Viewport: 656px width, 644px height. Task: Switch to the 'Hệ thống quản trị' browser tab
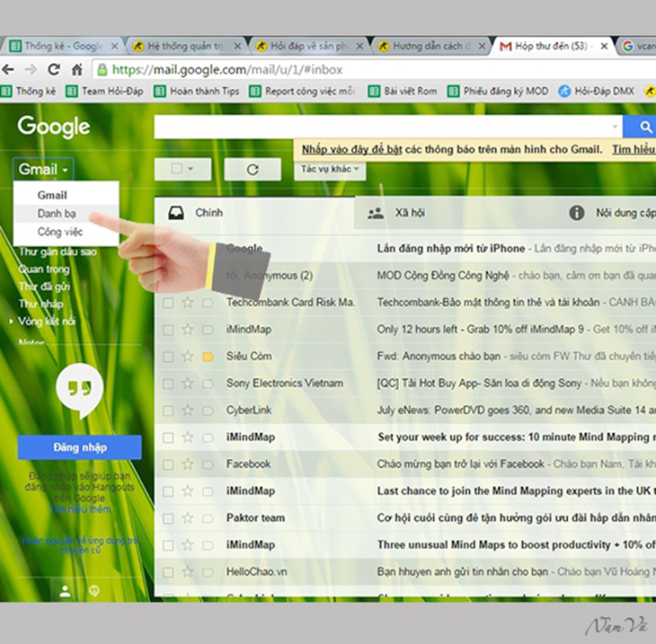pyautogui.click(x=185, y=46)
